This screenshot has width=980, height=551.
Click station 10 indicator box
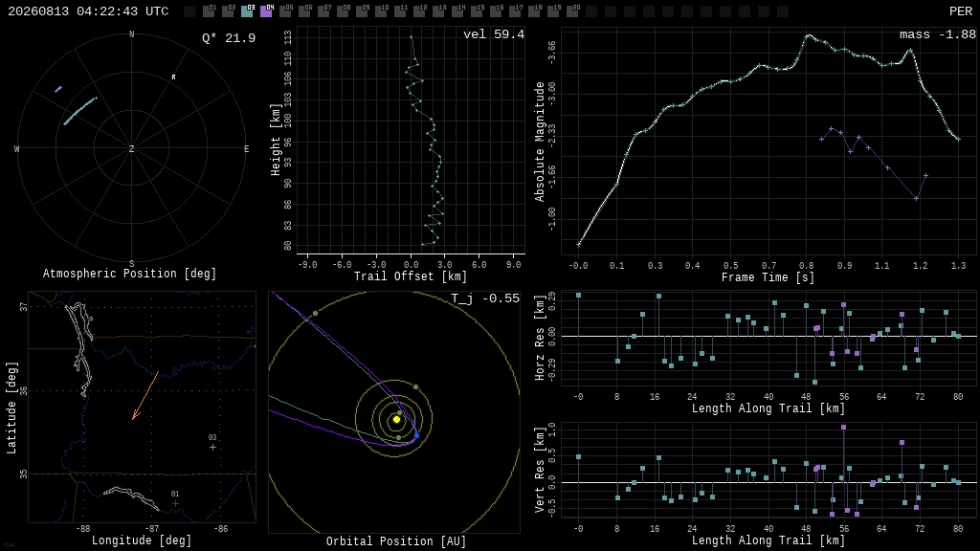(381, 11)
